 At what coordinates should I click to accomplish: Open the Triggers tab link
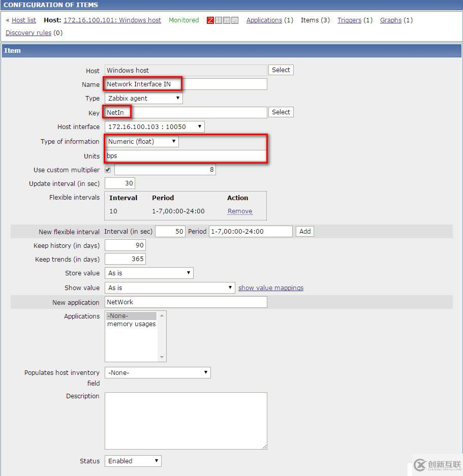pyautogui.click(x=349, y=20)
